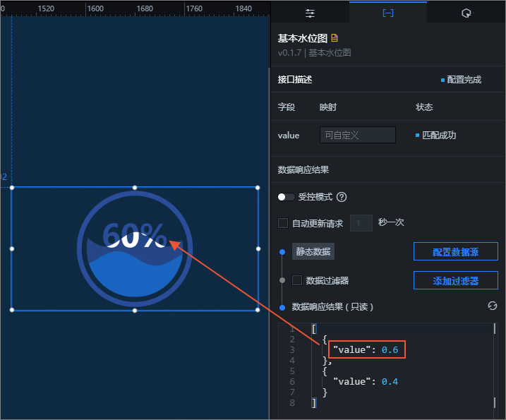
Task: Switch to the data bracket tab
Action: click(x=387, y=13)
